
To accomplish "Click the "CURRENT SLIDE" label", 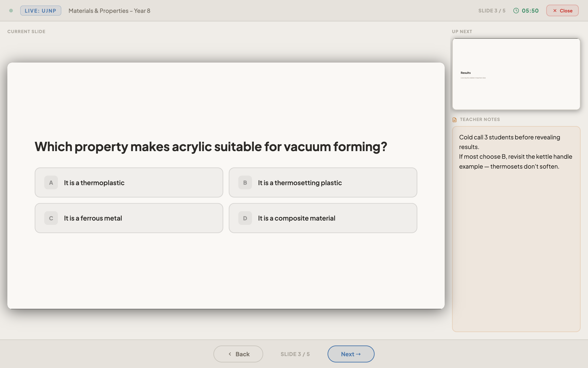I will (x=26, y=32).
